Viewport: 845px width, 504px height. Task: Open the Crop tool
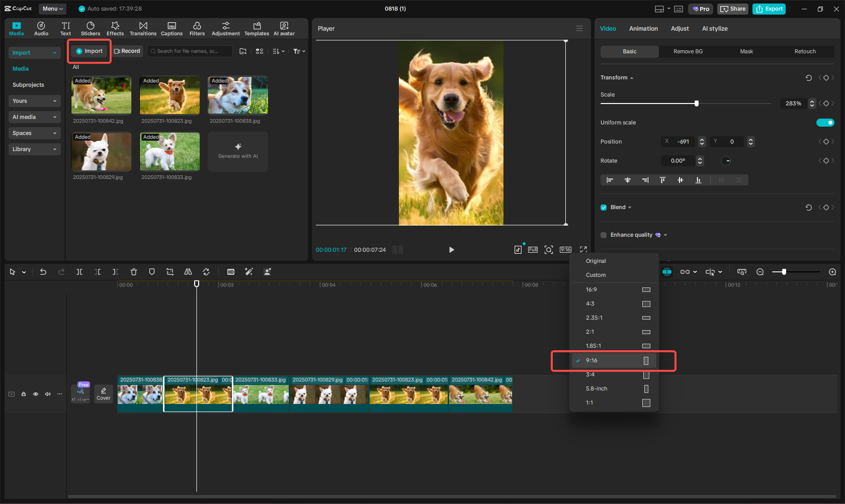coord(170,272)
